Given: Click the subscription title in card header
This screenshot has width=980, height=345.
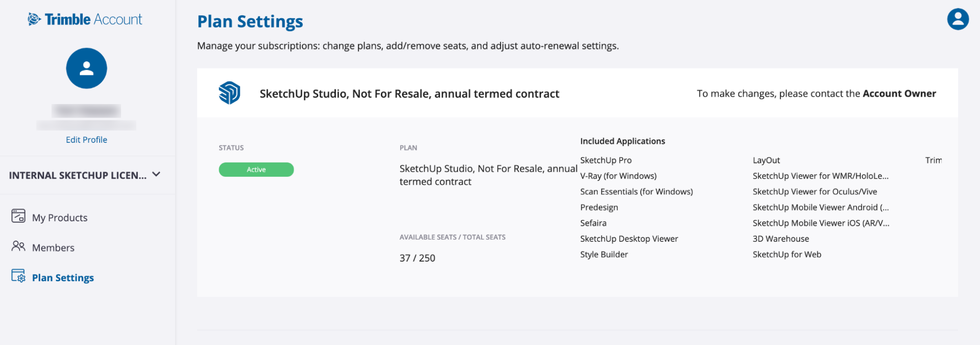Looking at the screenshot, I should tap(409, 94).
